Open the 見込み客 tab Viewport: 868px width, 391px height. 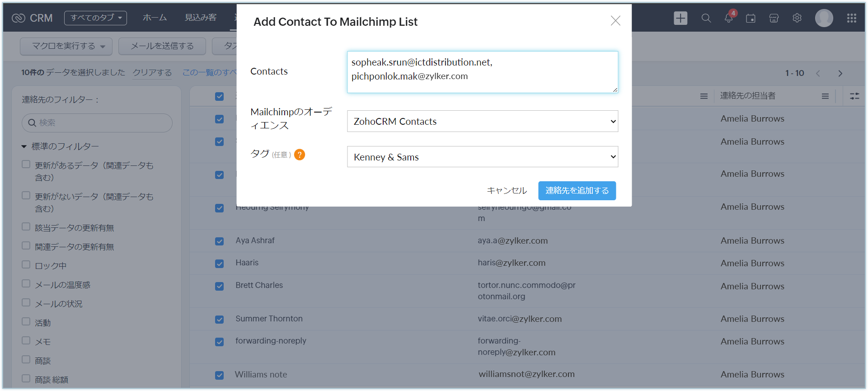pos(200,18)
